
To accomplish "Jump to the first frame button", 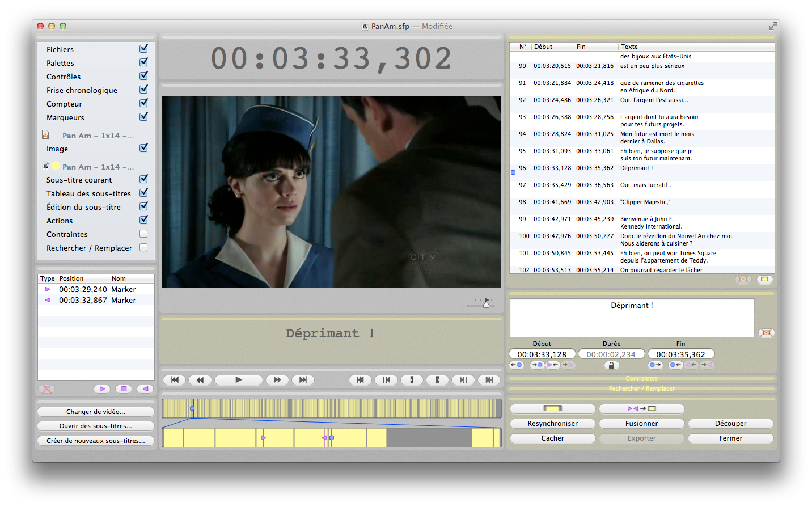I will coord(175,380).
